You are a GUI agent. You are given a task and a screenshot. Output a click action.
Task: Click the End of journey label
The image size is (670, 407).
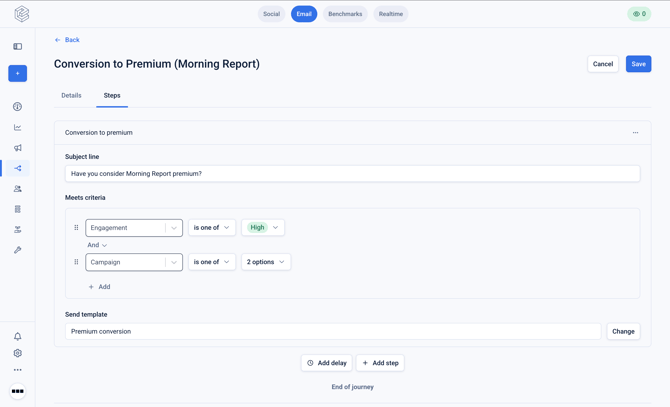pyautogui.click(x=353, y=387)
